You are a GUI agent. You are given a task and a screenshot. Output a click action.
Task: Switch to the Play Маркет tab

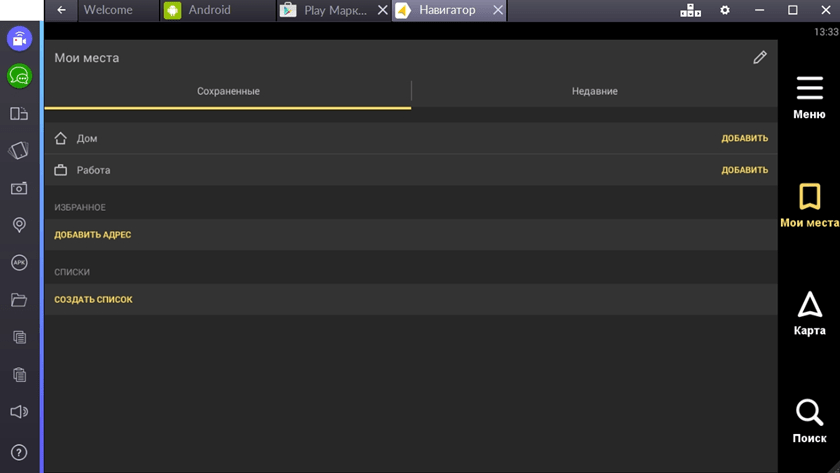[x=330, y=10]
